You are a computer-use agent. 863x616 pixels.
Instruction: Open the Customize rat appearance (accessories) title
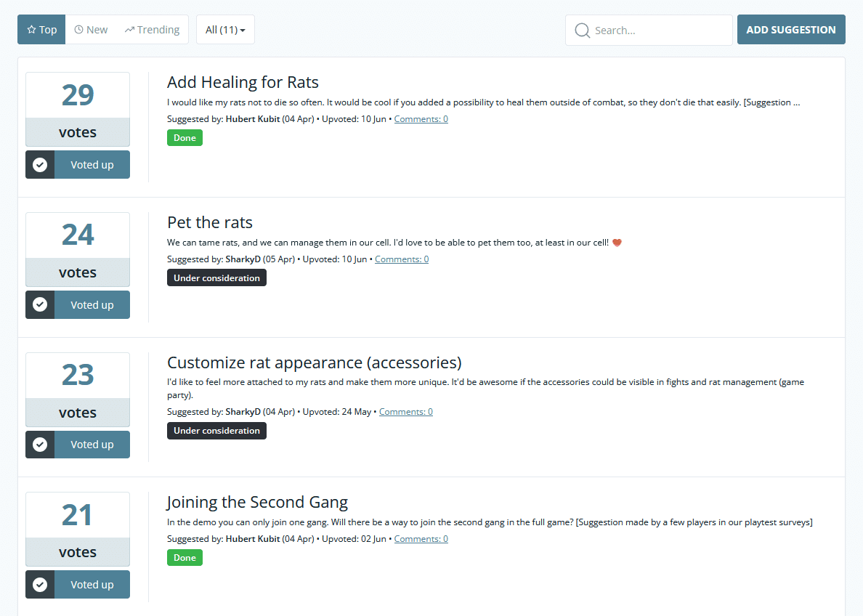click(x=315, y=362)
